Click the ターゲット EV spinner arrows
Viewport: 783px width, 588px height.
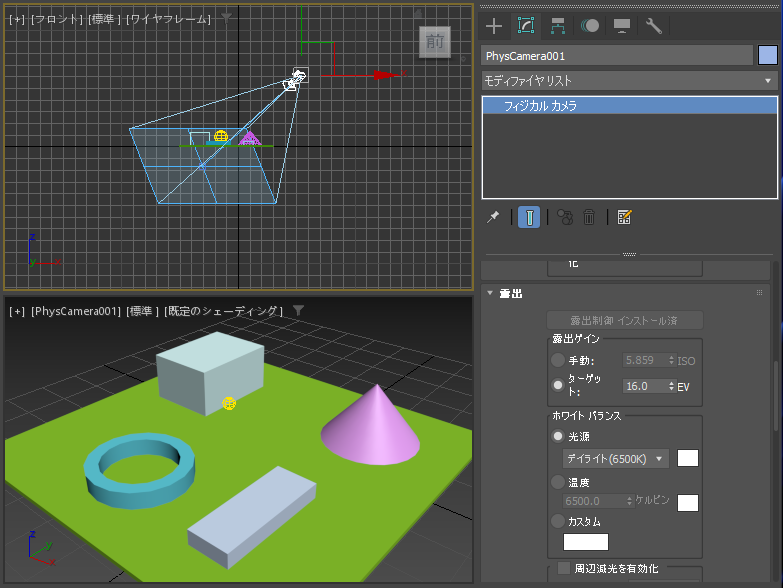click(671, 386)
